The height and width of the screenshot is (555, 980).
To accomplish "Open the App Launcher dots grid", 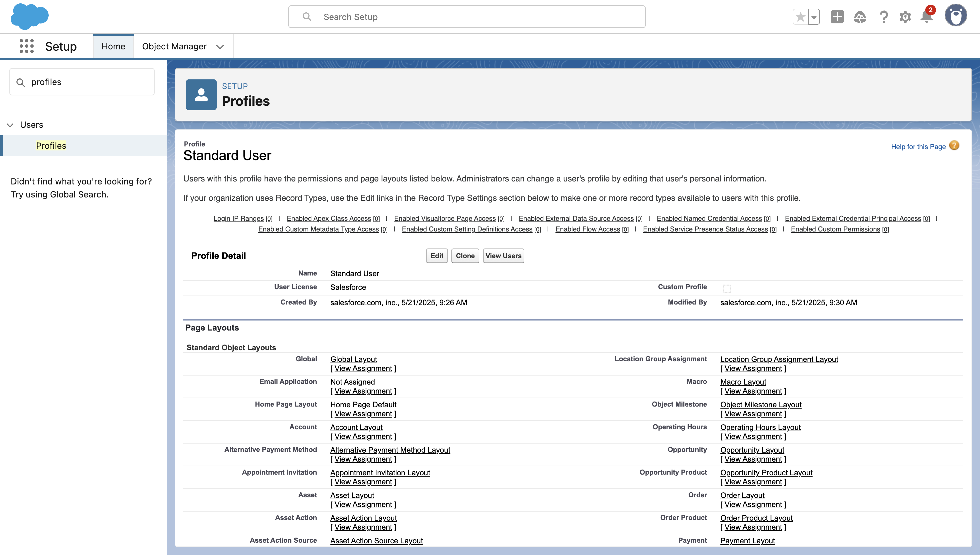I will coord(26,46).
